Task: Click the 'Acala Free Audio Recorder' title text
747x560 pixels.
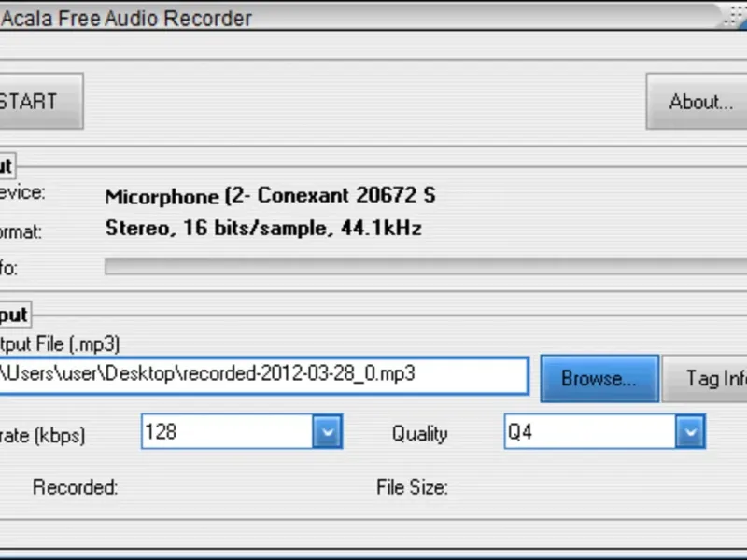Action: [x=126, y=18]
